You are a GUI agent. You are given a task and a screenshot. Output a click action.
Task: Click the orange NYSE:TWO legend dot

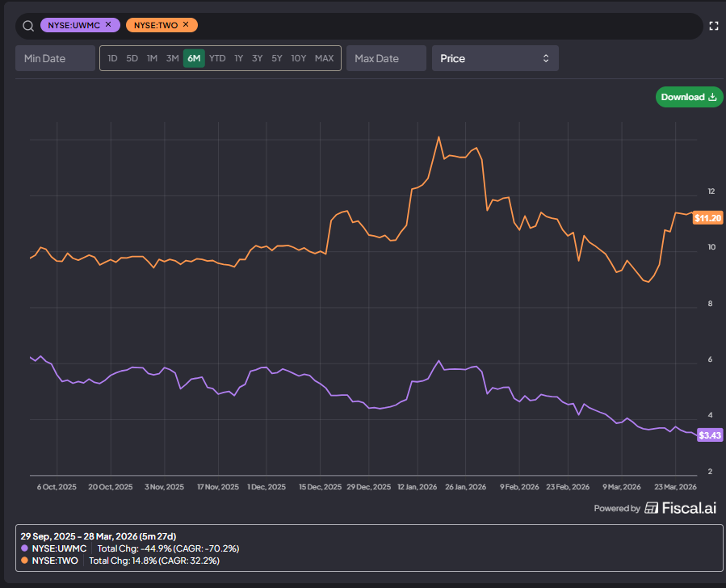click(x=24, y=561)
